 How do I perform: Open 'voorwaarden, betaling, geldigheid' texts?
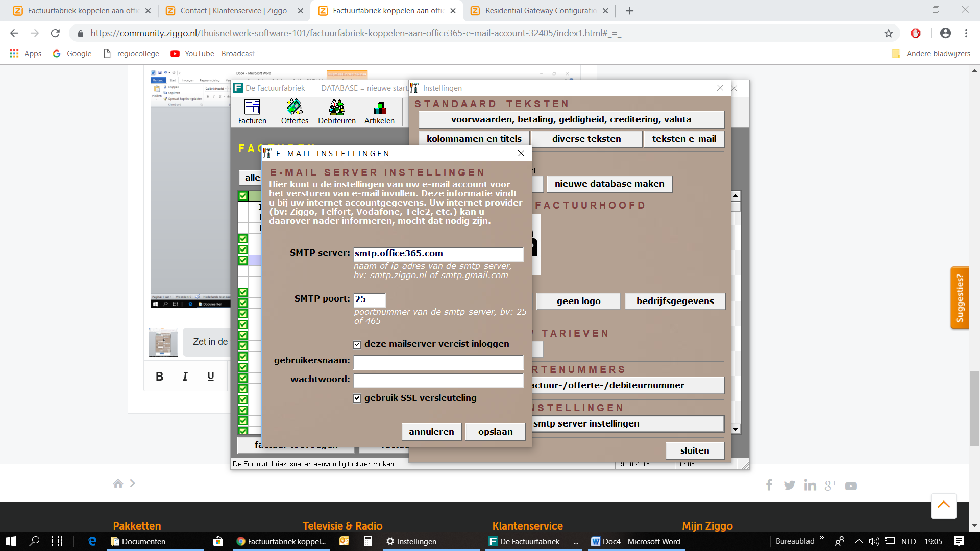tap(571, 119)
